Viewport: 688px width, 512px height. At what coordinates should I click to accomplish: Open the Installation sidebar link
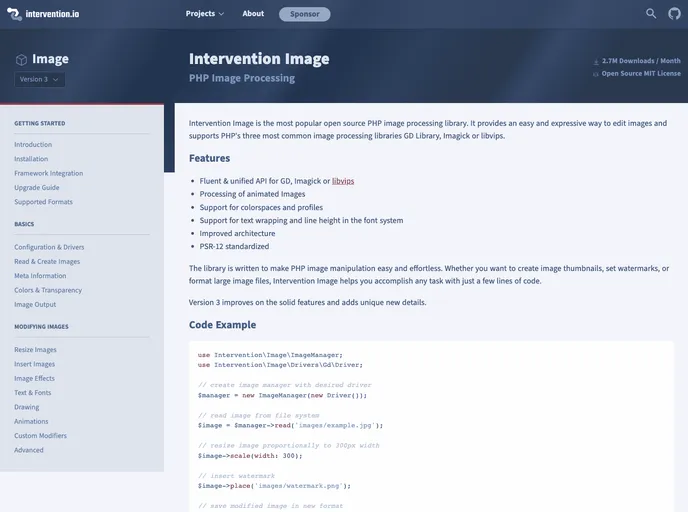[x=31, y=159]
